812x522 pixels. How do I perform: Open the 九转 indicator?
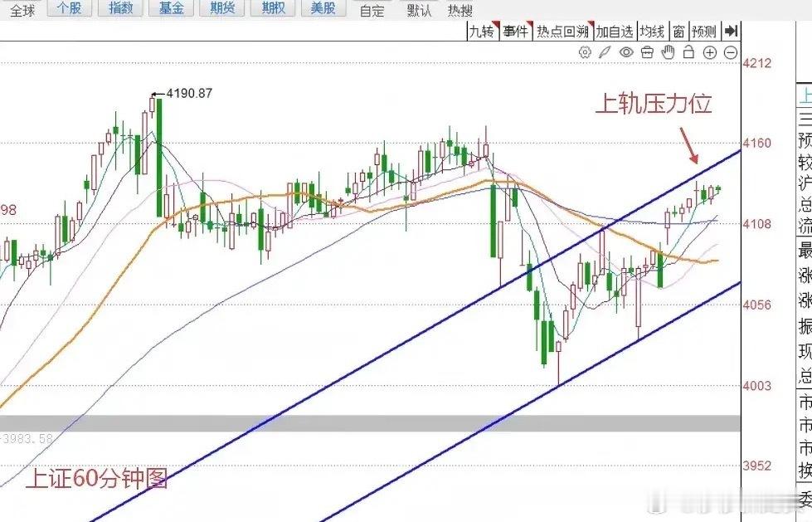(483, 32)
